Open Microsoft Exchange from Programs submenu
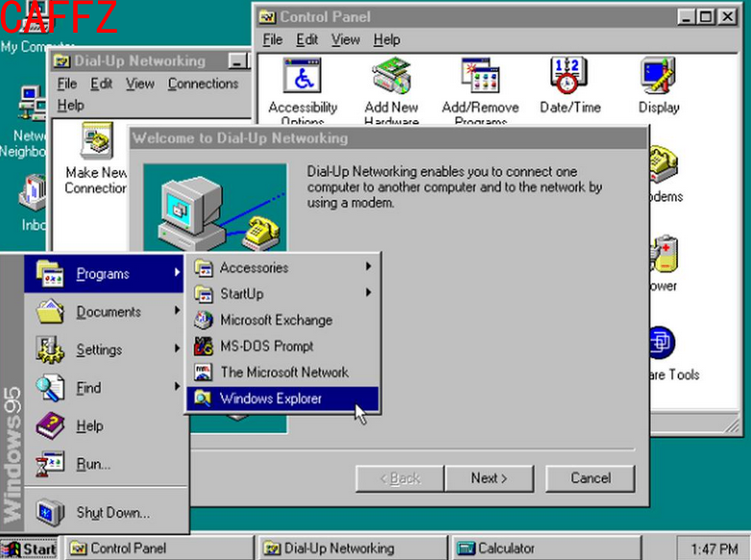 (x=276, y=320)
